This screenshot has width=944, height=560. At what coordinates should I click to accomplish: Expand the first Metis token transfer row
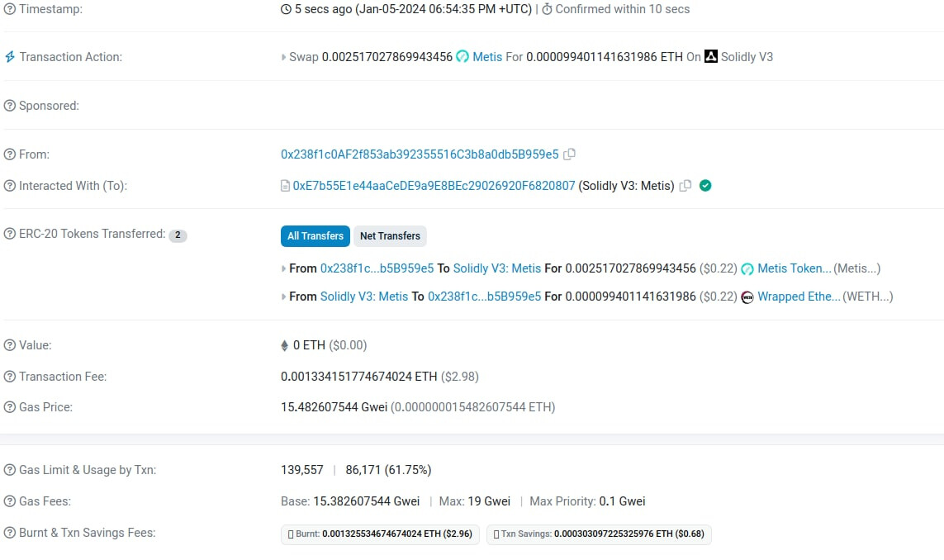[x=284, y=268]
